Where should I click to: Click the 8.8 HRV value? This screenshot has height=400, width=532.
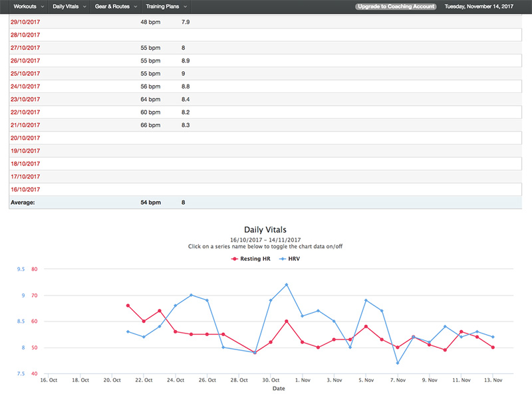pos(186,87)
